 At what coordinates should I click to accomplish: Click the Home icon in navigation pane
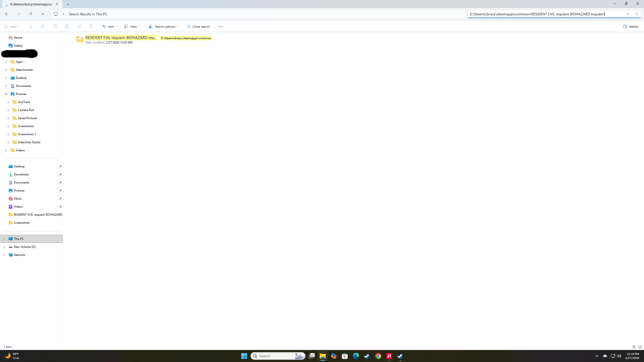pos(11,38)
